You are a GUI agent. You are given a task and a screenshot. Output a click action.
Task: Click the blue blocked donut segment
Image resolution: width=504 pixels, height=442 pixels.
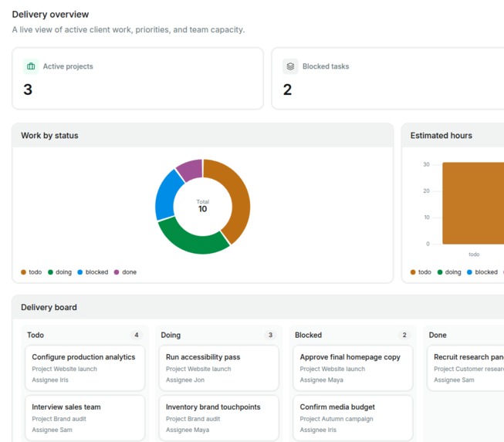click(166, 196)
